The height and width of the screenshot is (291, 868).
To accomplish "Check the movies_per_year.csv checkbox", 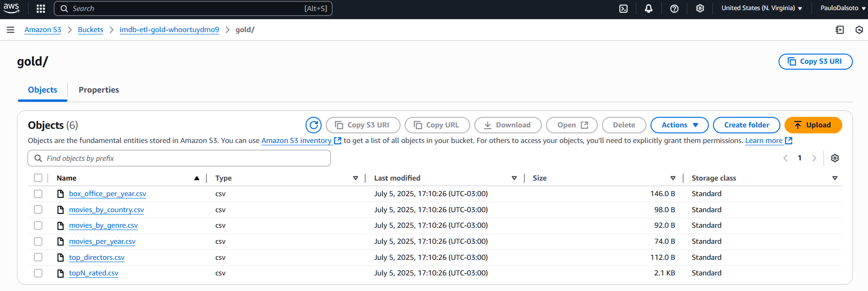I will pos(38,242).
